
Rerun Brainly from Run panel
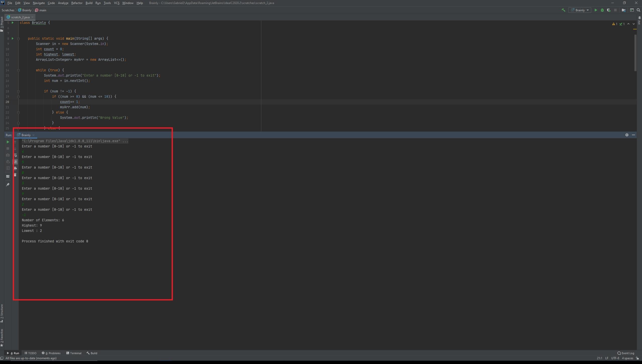tap(8, 142)
